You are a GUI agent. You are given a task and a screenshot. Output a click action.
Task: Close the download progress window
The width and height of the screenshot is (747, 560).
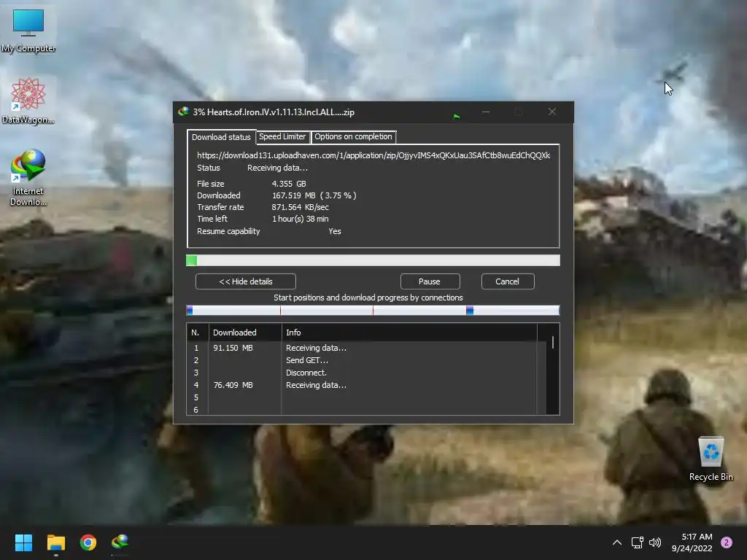[552, 112]
